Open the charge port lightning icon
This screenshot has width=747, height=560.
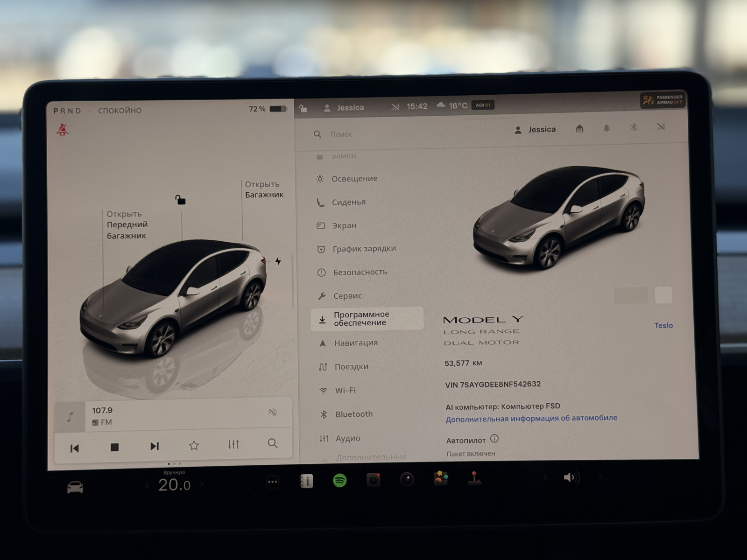[x=278, y=261]
